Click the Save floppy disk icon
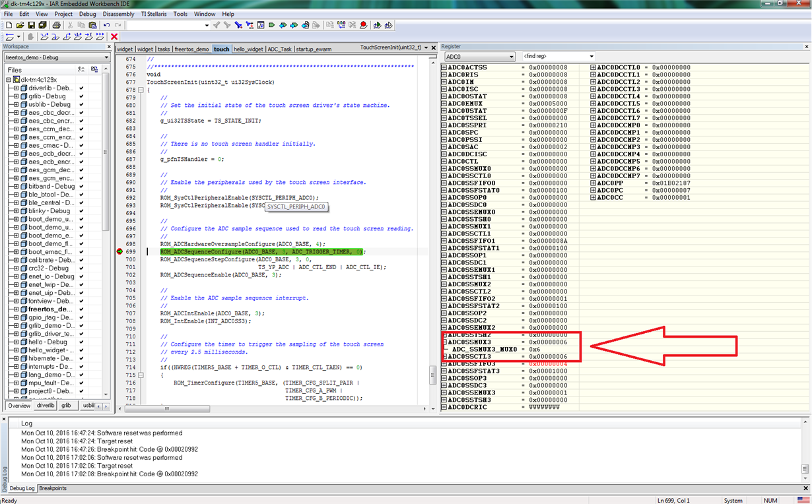 pyautogui.click(x=31, y=25)
